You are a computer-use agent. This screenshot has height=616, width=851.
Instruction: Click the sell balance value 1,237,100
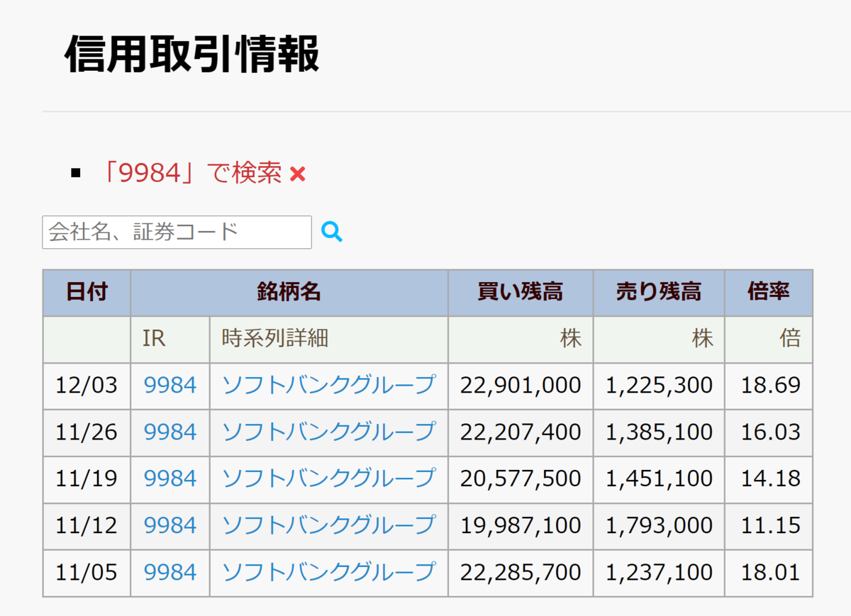tap(659, 573)
